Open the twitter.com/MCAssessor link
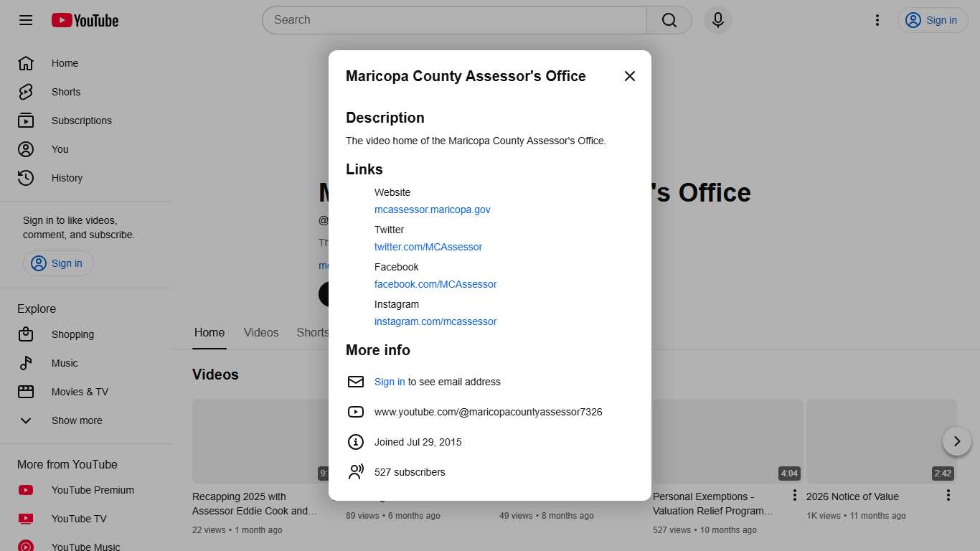Screen dimensions: 980x551 (428, 246)
